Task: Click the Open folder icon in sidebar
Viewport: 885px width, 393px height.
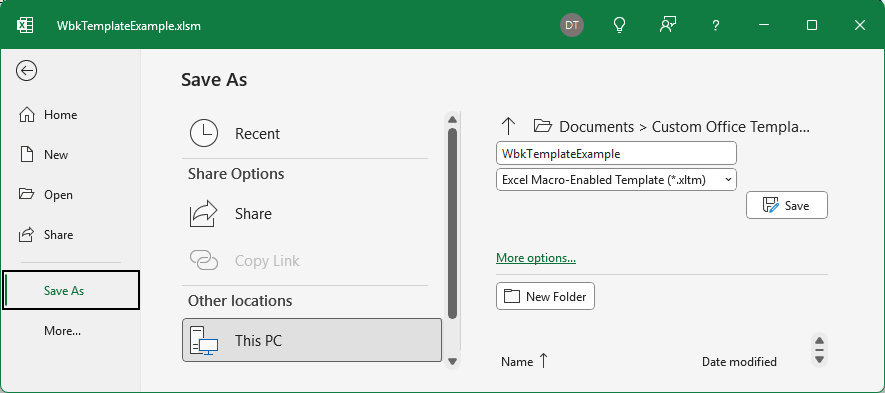Action: 27,194
